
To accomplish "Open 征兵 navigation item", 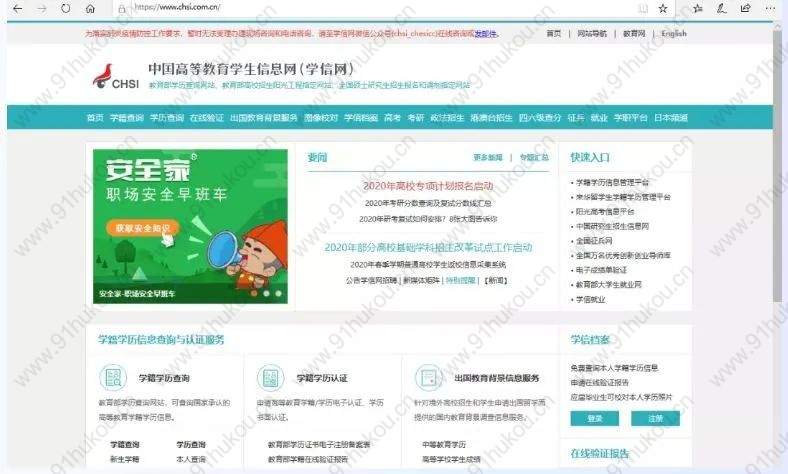I will click(x=576, y=118).
